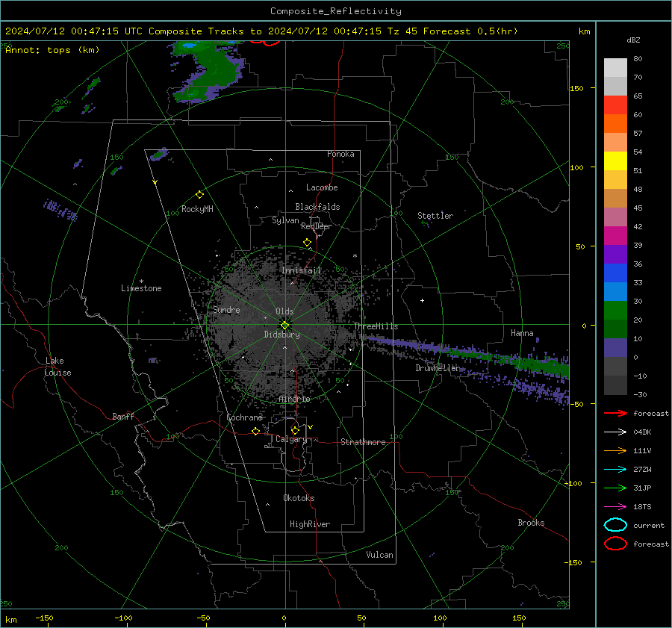
Task: Click the Stettler label
Action: point(435,216)
